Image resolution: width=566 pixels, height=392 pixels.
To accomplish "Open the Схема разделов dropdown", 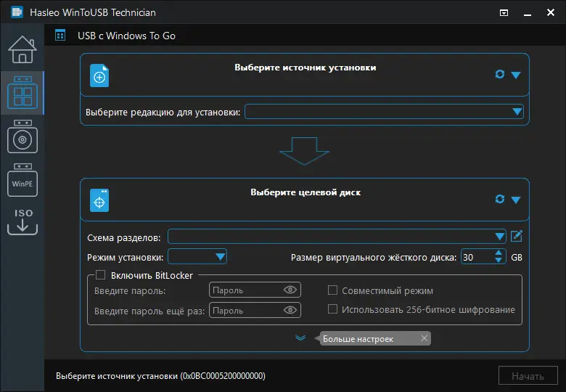I will (499, 237).
